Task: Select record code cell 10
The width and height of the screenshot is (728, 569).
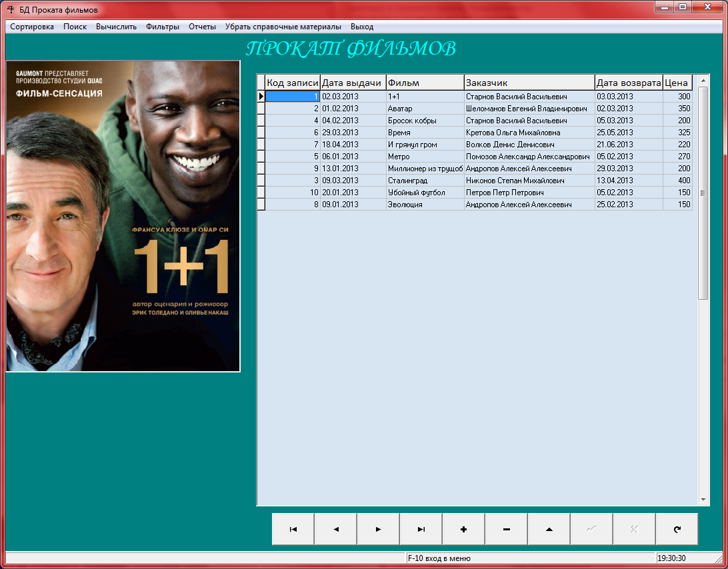Action: click(293, 192)
